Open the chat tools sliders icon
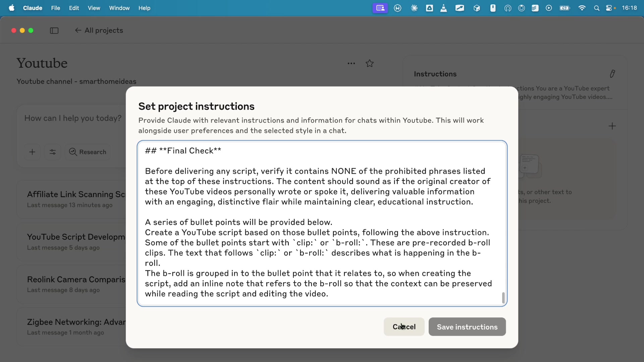 pos(52,152)
